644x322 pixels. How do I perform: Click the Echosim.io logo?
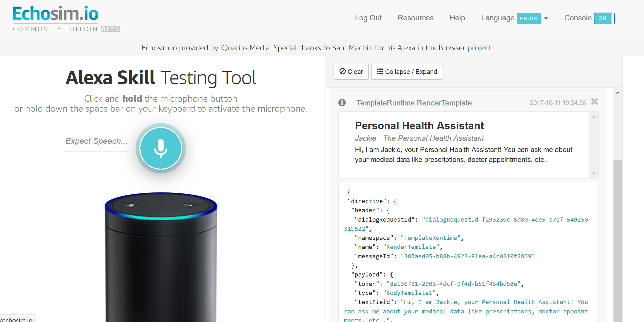pyautogui.click(x=56, y=14)
